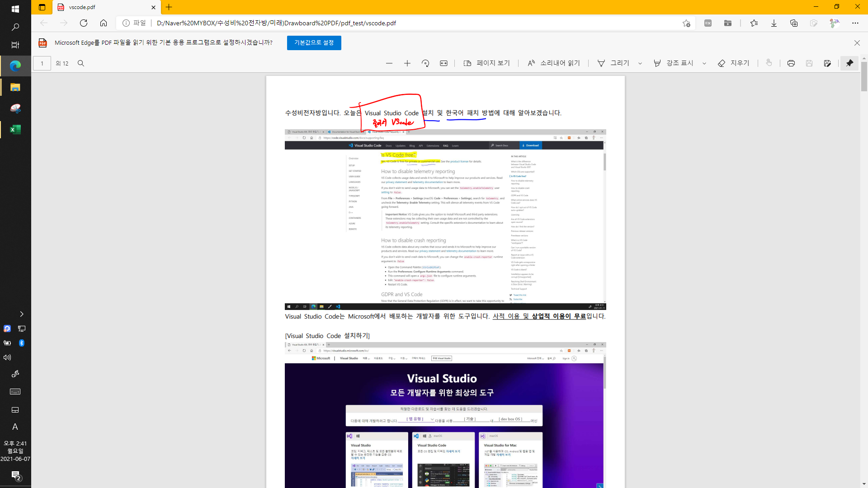The width and height of the screenshot is (868, 488).
Task: Zoom in on the PDF with plus icon
Action: point(407,63)
